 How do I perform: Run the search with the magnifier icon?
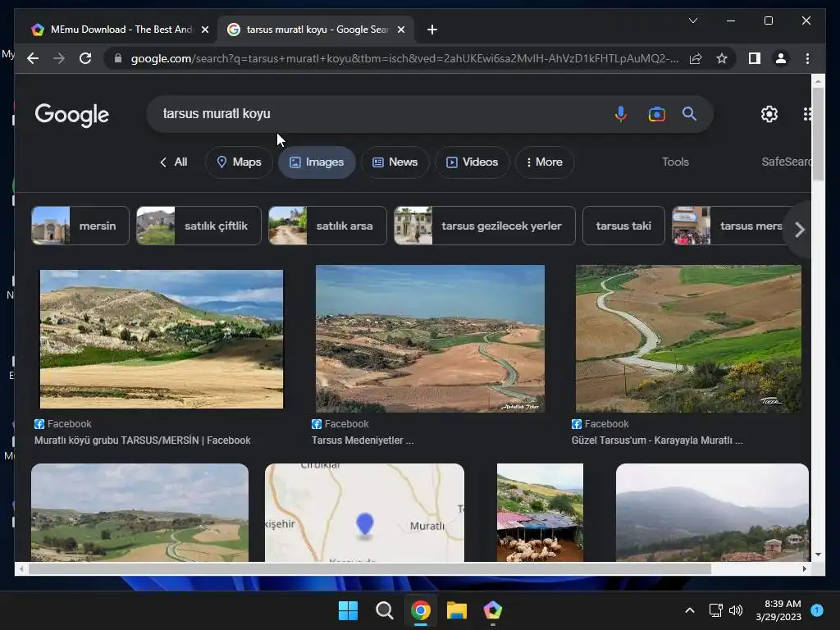689,113
